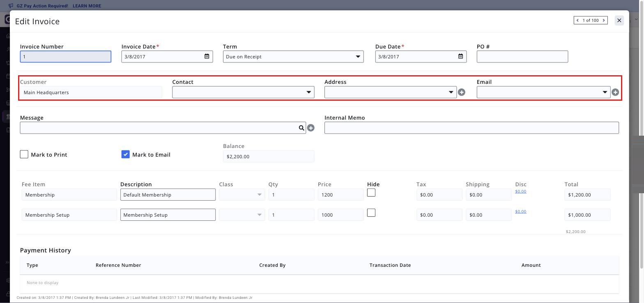Click the Price field showing 1200
Screen dimensions: 644x303
pos(340,194)
